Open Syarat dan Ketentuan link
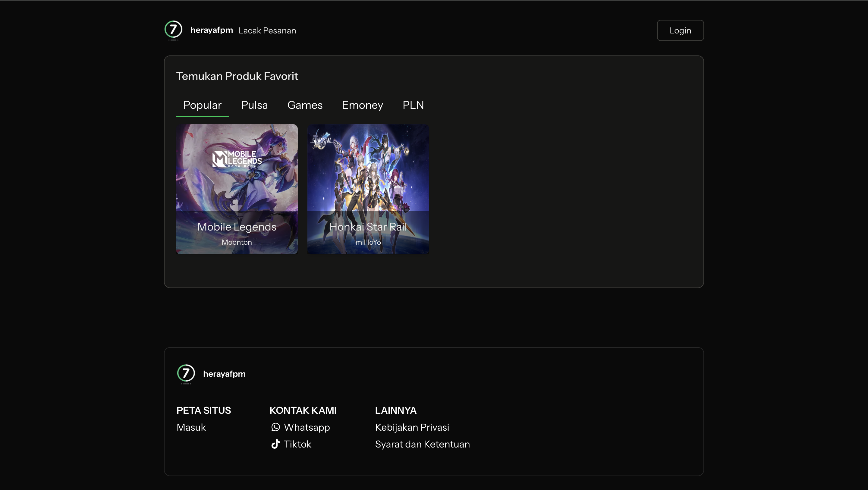Image resolution: width=868 pixels, height=490 pixels. click(422, 444)
